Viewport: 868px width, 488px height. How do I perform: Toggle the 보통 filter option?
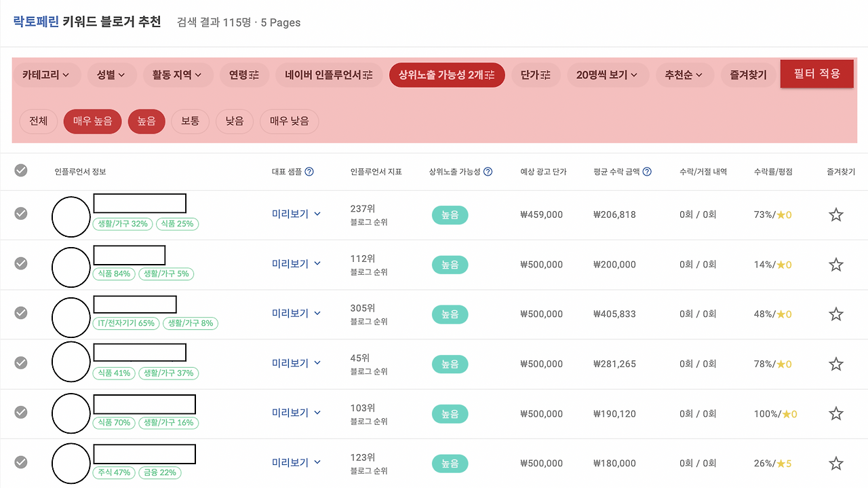[x=190, y=121]
